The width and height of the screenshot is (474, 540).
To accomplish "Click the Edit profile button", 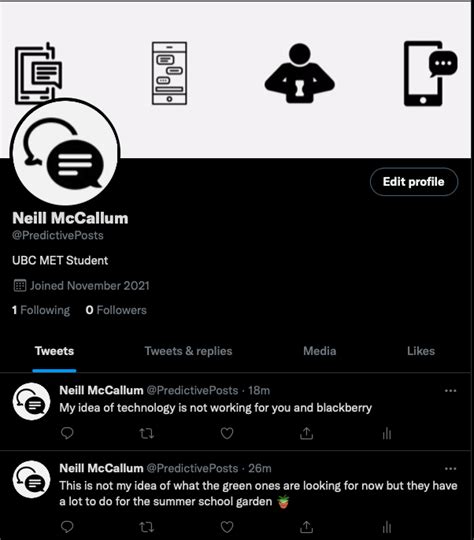I will [x=414, y=182].
